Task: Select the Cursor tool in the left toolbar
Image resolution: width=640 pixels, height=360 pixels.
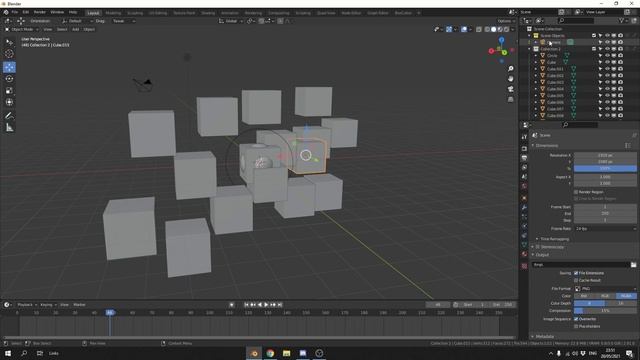Action: pyautogui.click(x=9, y=54)
